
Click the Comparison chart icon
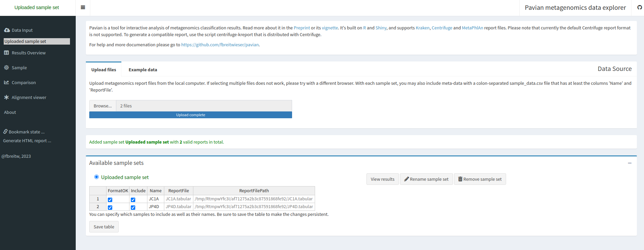(6, 82)
